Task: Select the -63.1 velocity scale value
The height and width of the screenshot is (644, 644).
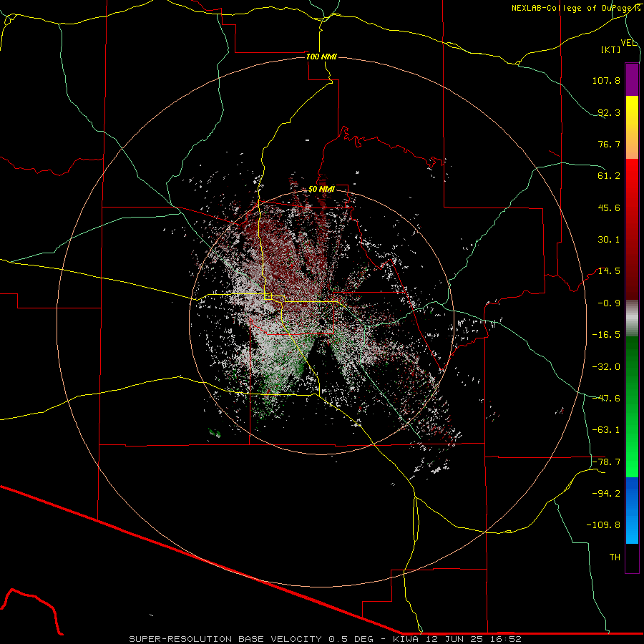Action: 606,430
